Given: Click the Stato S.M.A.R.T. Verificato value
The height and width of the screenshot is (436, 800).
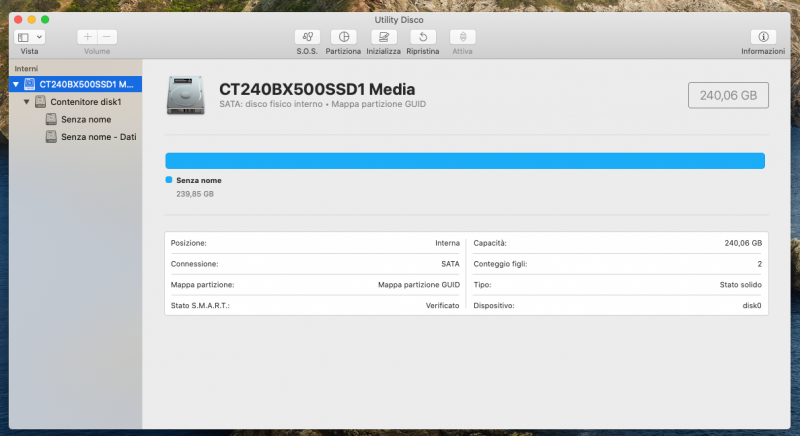Looking at the screenshot, I should (x=442, y=305).
